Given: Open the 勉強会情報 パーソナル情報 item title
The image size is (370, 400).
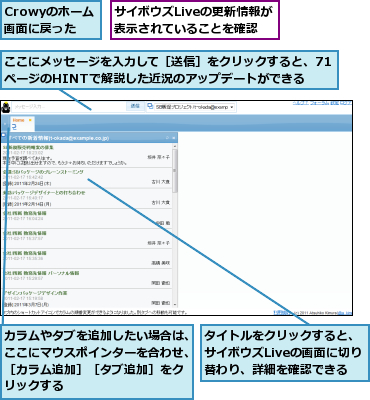Looking at the screenshot, I should point(41,273).
